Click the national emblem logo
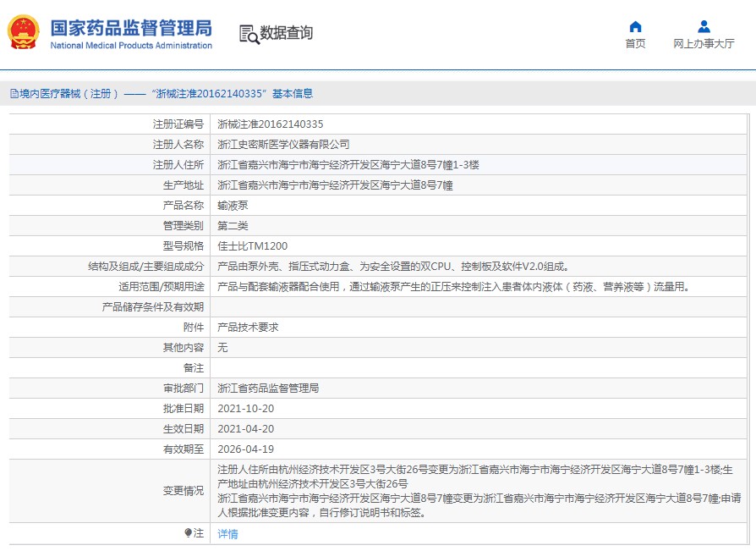Viewport: 756px width, 551px height. [23, 32]
